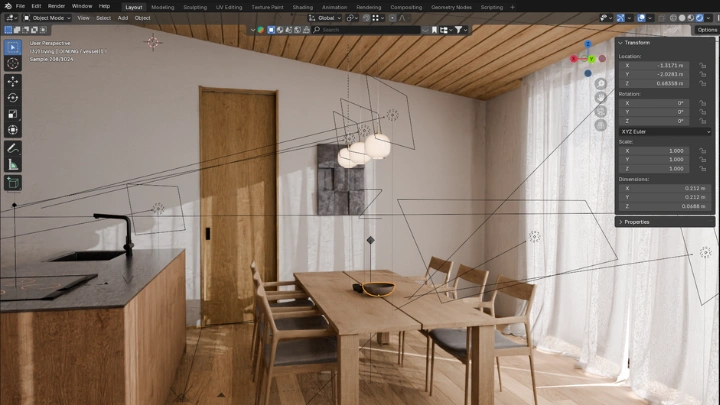Toggle show overlays button
Screen dimensions: 720x405
click(x=641, y=18)
